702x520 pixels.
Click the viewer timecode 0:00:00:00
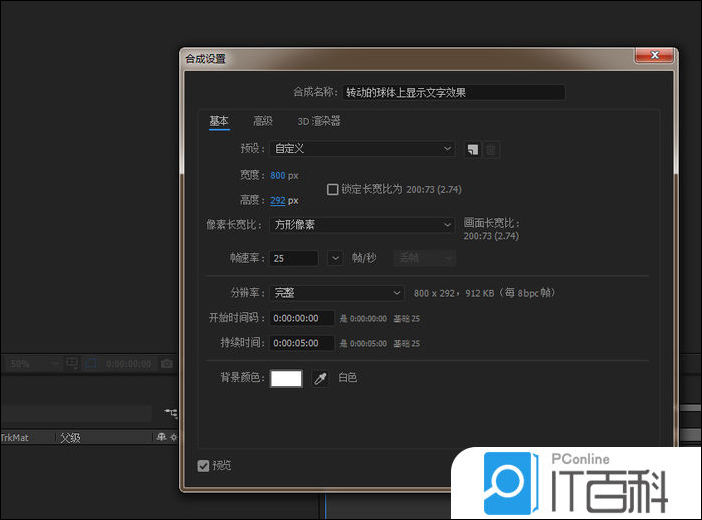[128, 364]
